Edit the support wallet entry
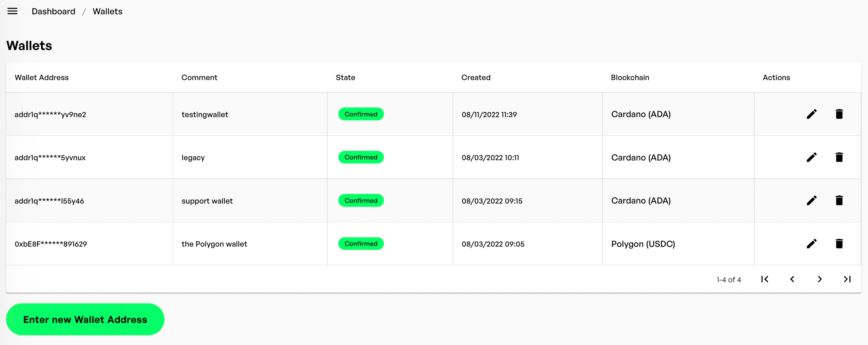The image size is (868, 345). pos(811,200)
